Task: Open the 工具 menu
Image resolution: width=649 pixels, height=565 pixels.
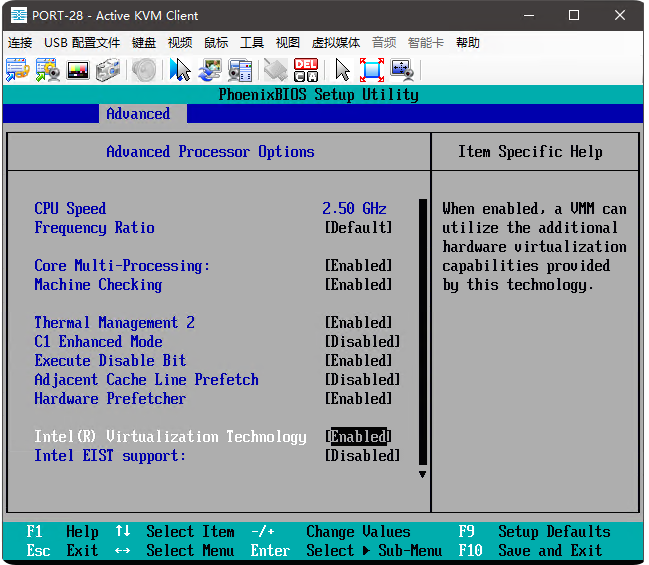Action: coord(252,43)
